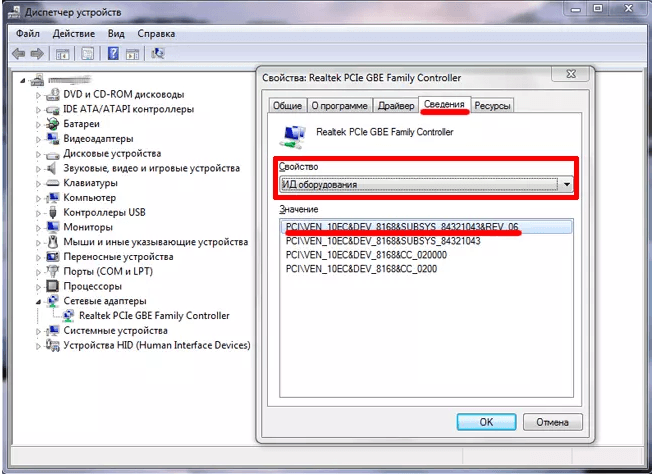
Task: Click the speaker icon for Звуковые устройства
Action: pyautogui.click(x=51, y=168)
